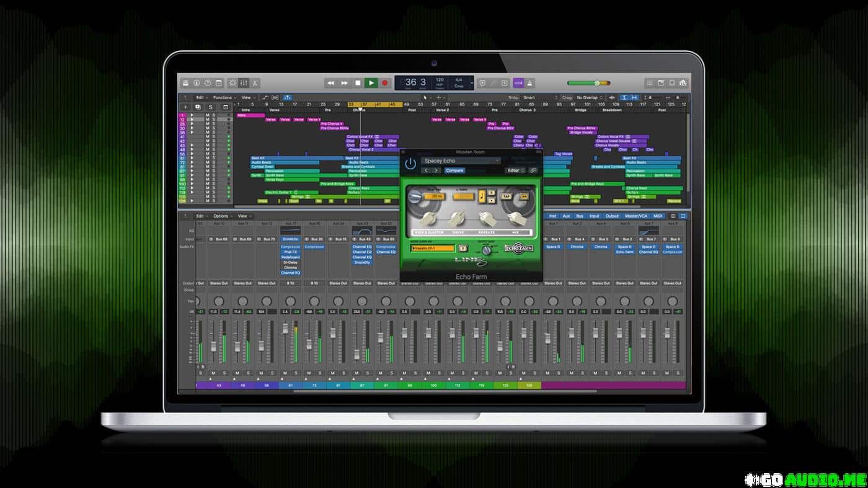Open the List Editors icon

tap(650, 83)
